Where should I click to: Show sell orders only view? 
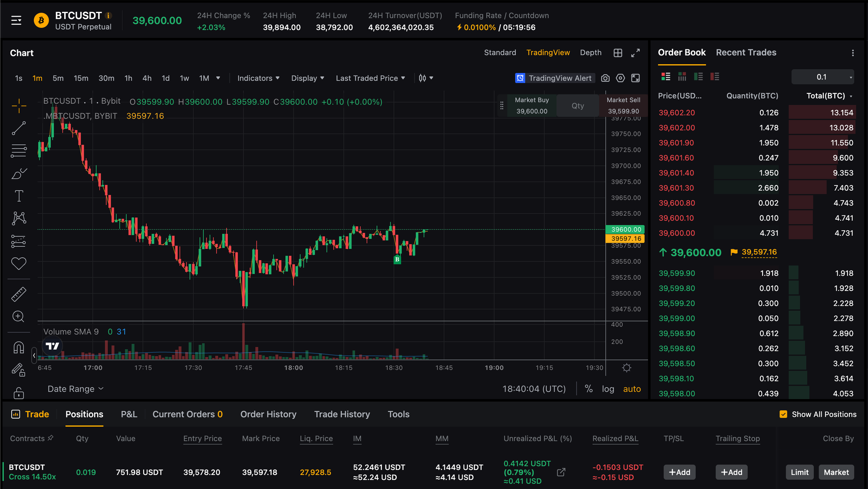(x=715, y=77)
